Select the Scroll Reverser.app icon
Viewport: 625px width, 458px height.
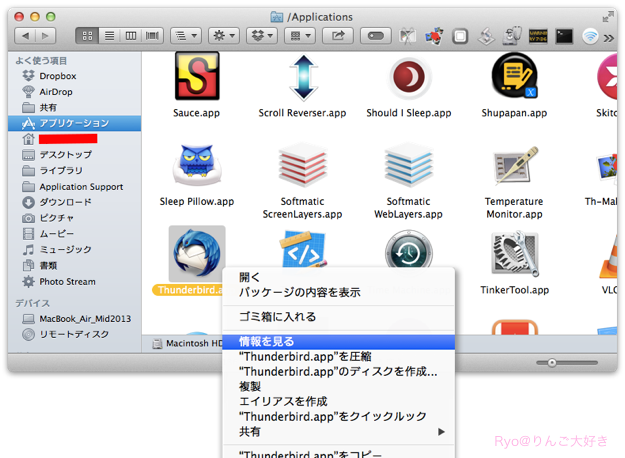click(x=303, y=77)
